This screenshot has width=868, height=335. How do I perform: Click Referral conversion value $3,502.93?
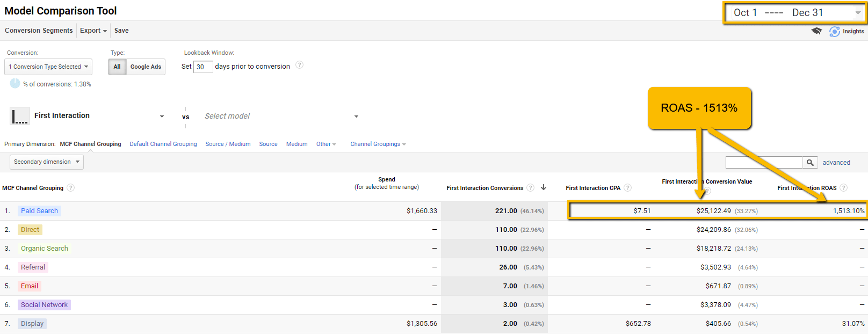click(715, 267)
